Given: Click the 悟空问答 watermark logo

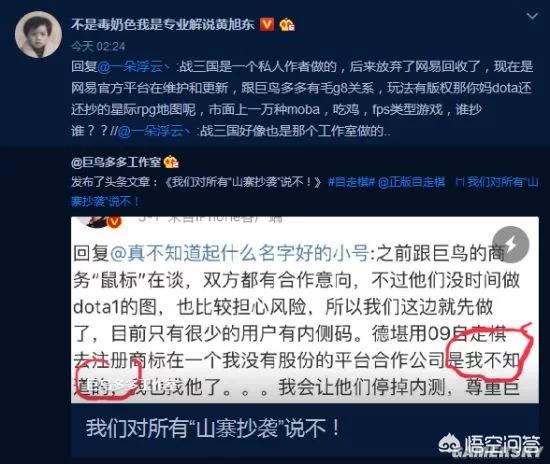Looking at the screenshot, I should (x=489, y=446).
